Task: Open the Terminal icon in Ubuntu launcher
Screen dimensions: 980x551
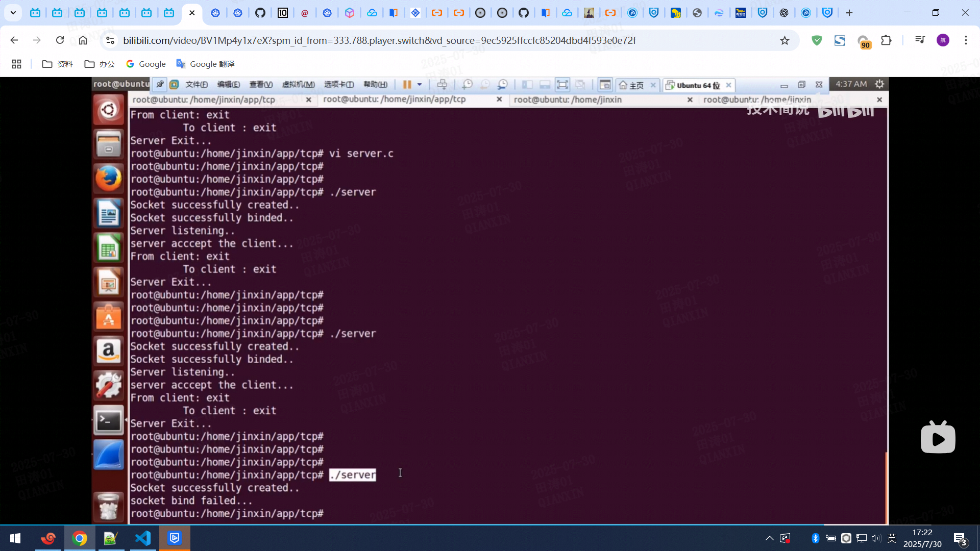Action: [x=108, y=420]
